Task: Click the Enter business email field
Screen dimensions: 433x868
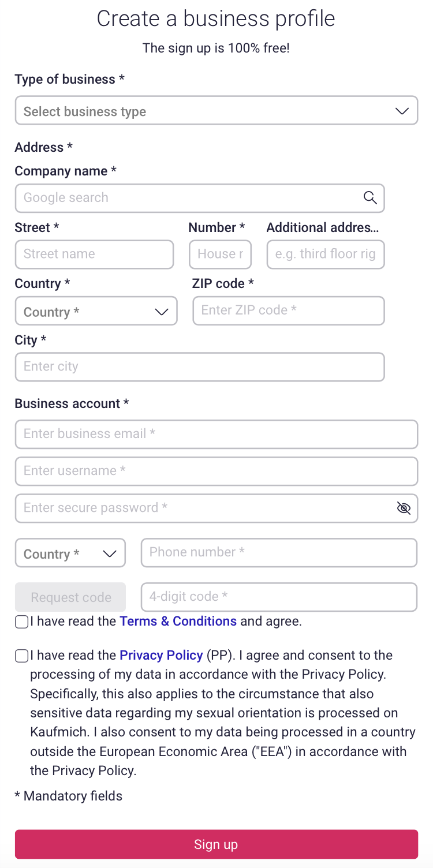Action: (x=216, y=434)
